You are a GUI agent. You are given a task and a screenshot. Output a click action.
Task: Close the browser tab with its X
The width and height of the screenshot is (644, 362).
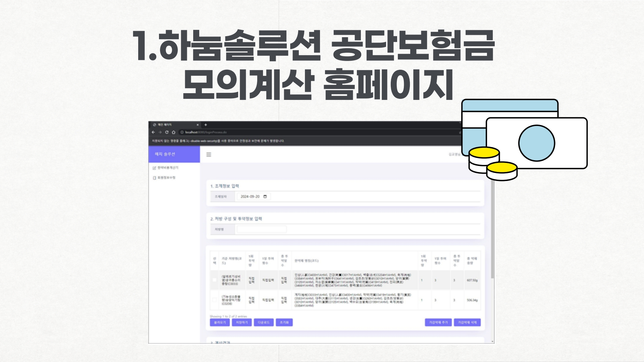(x=198, y=125)
